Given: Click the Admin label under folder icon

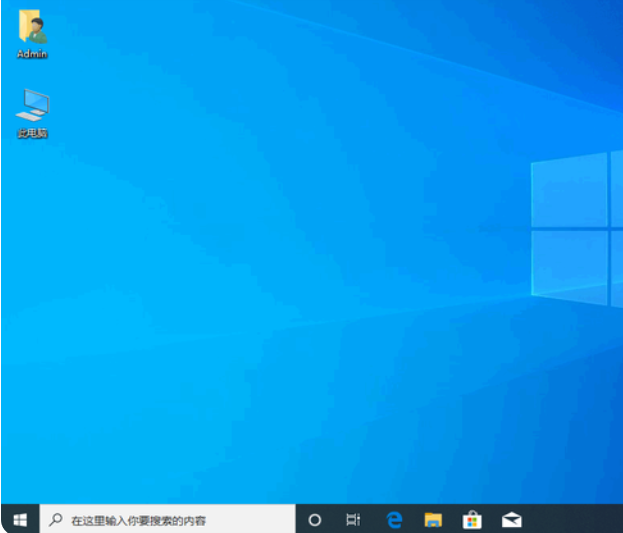Looking at the screenshot, I should (x=32, y=54).
